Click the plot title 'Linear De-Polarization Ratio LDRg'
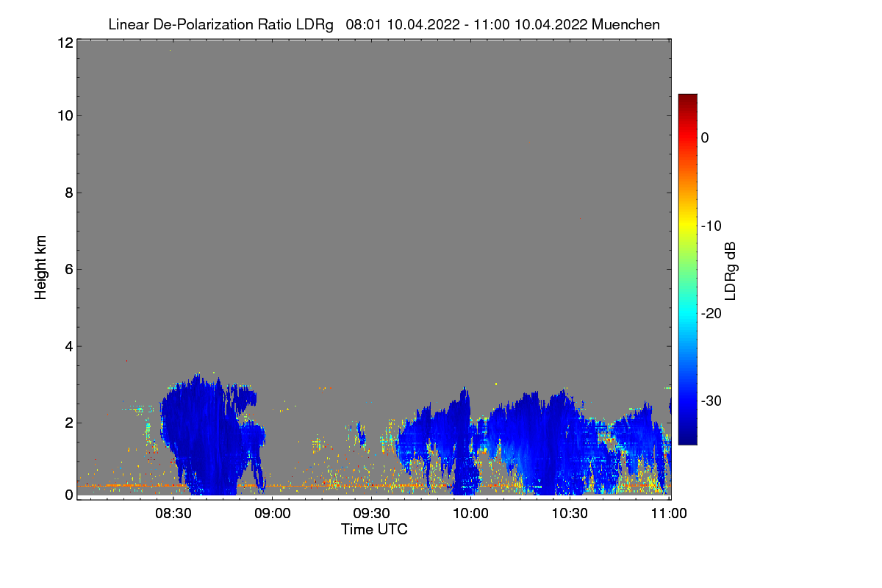The image size is (882, 588). pyautogui.click(x=220, y=25)
